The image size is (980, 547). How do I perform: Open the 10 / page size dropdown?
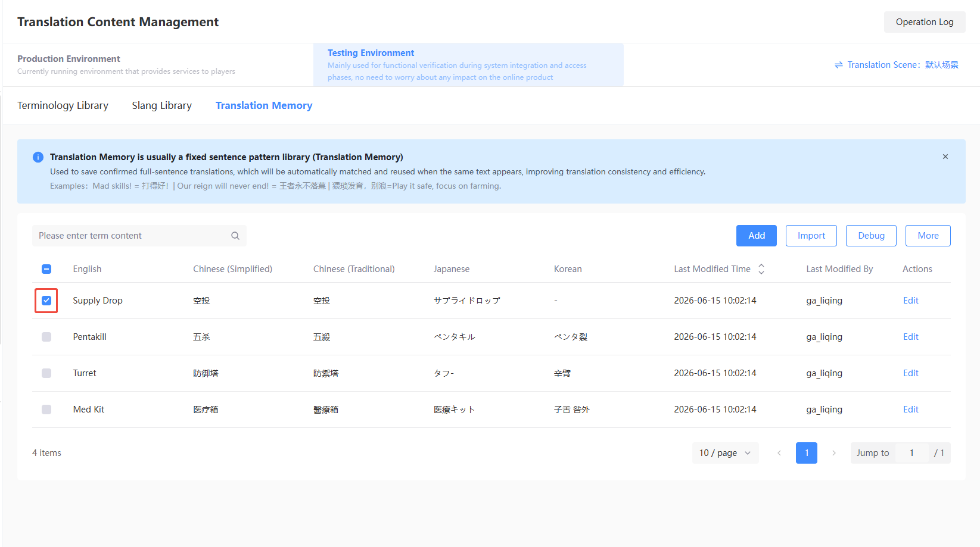(725, 453)
